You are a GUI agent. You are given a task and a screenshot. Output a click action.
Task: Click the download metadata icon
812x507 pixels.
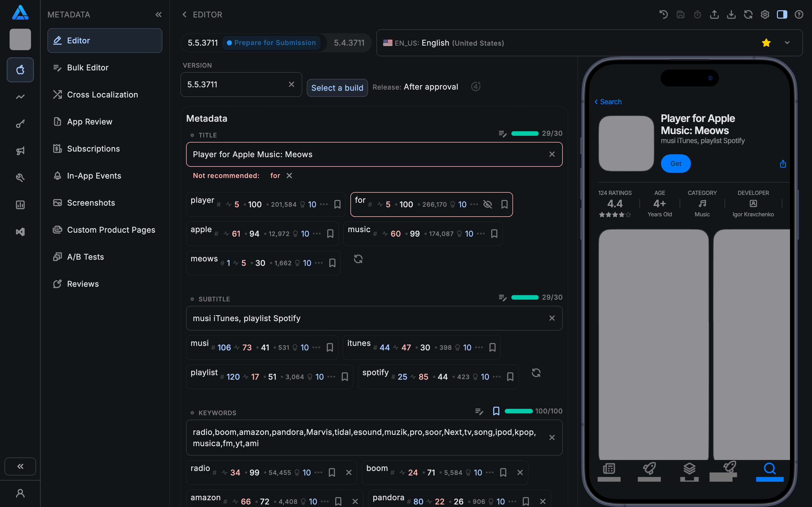click(x=731, y=14)
